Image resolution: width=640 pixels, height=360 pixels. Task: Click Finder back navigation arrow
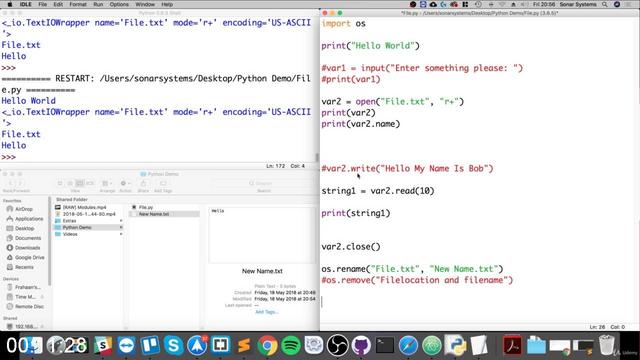click(11, 184)
